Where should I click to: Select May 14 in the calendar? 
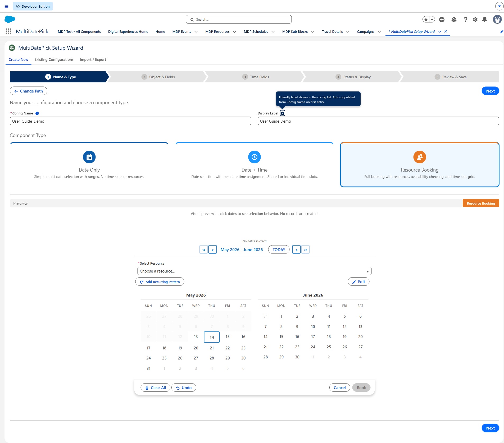coord(212,337)
